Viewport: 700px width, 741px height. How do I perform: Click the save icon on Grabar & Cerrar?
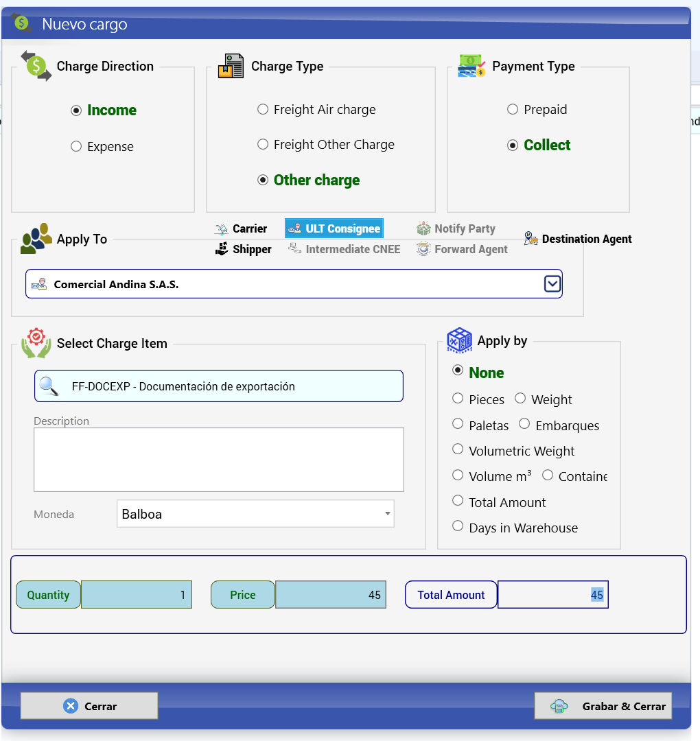pyautogui.click(x=559, y=706)
